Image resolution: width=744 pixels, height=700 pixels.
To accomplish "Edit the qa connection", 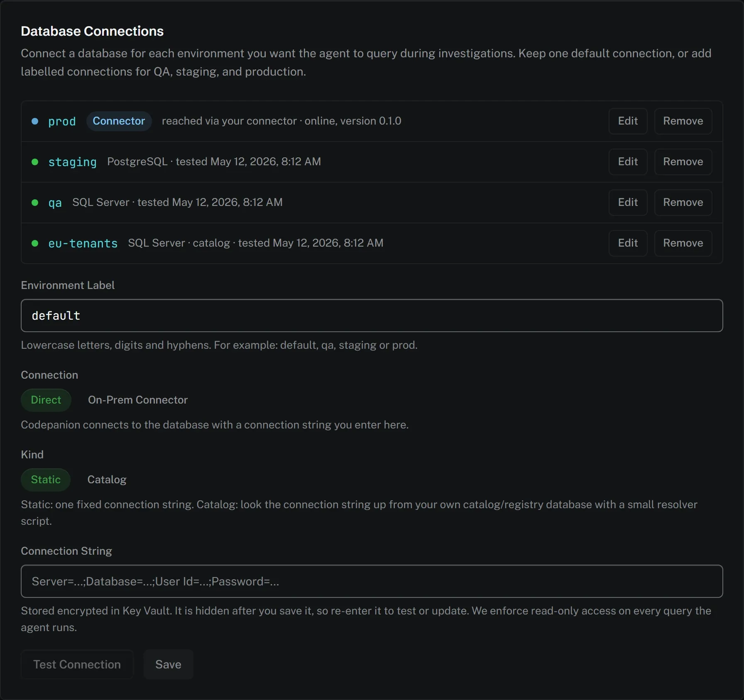I will (x=628, y=203).
